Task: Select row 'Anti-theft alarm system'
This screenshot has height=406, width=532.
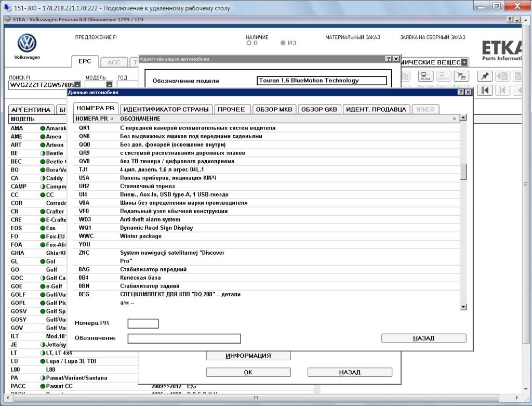Action: (267, 219)
